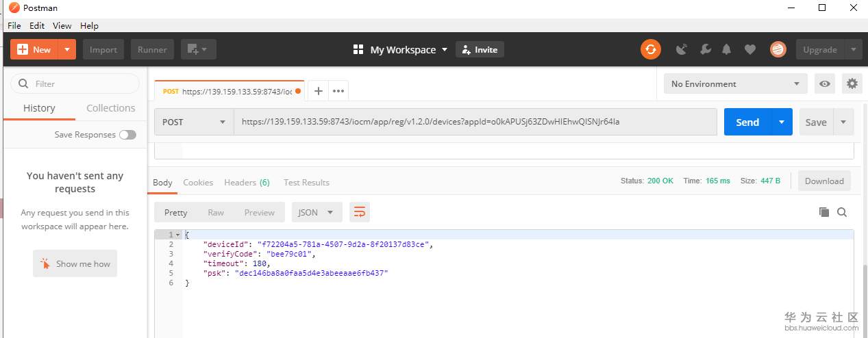
Task: Open the JSON format dropdown
Action: point(317,212)
